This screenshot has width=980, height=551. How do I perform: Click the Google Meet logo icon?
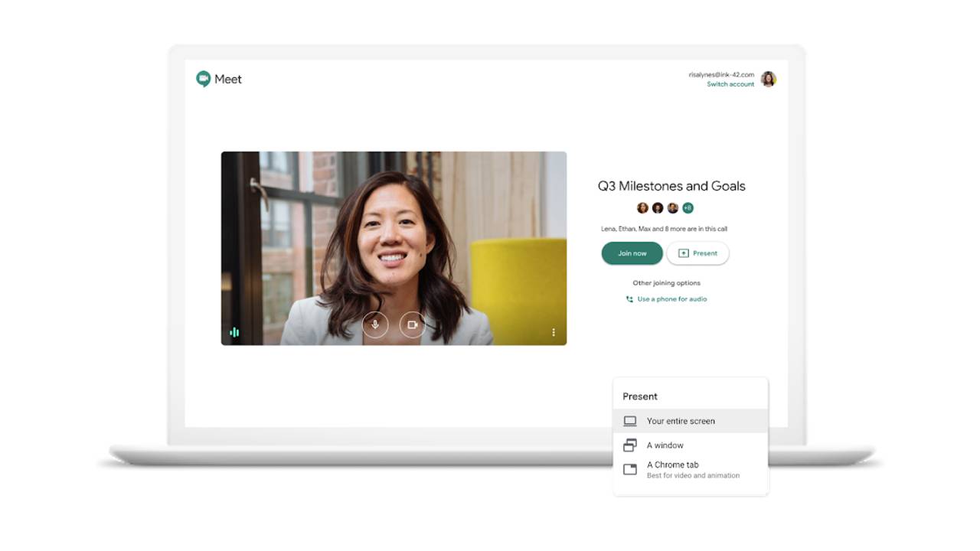[203, 79]
